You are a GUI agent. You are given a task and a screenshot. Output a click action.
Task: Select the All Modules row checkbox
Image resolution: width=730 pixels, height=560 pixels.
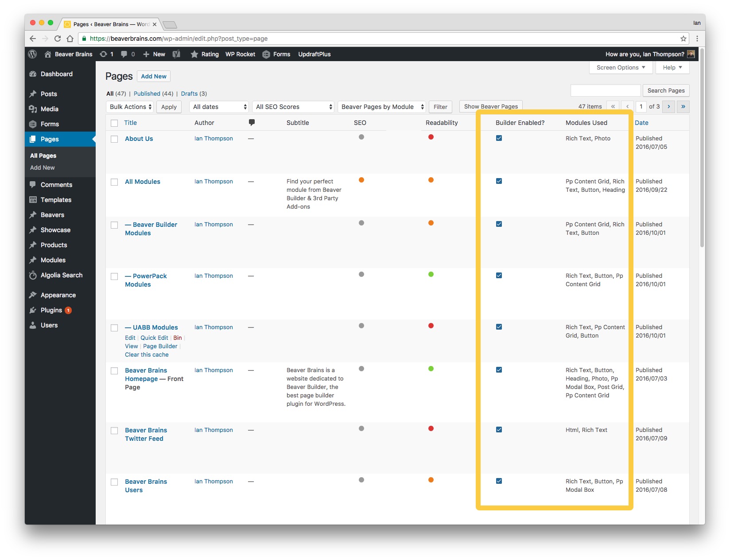(114, 182)
